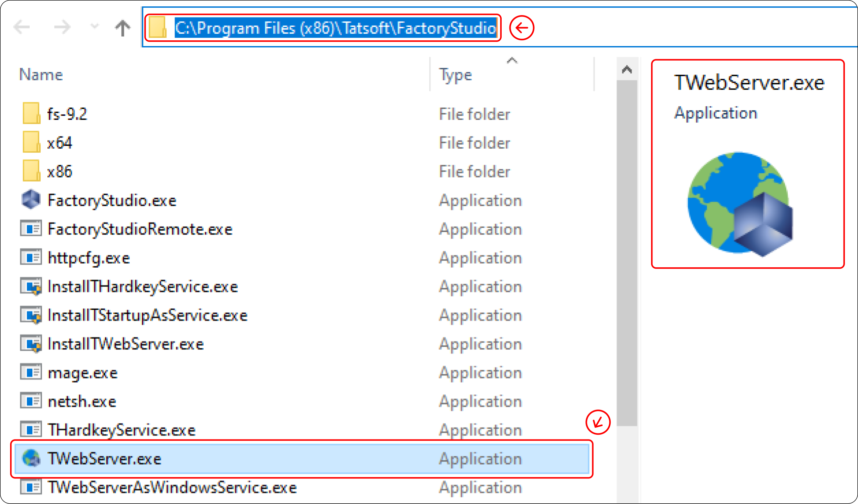Select TWebServer.exe file name
The image size is (858, 504).
(105, 459)
